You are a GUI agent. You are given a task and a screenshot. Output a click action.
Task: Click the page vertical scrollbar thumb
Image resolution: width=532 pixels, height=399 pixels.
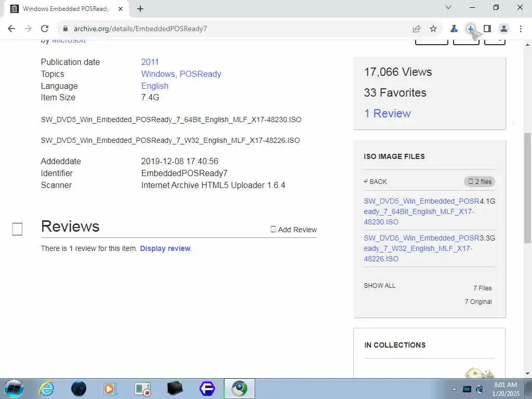tap(527, 188)
